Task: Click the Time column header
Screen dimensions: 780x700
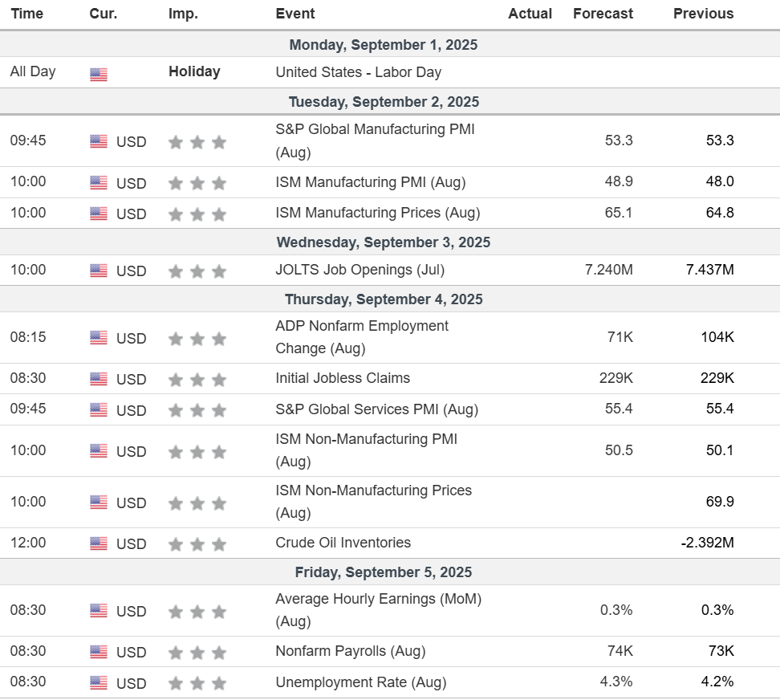Action: click(26, 14)
